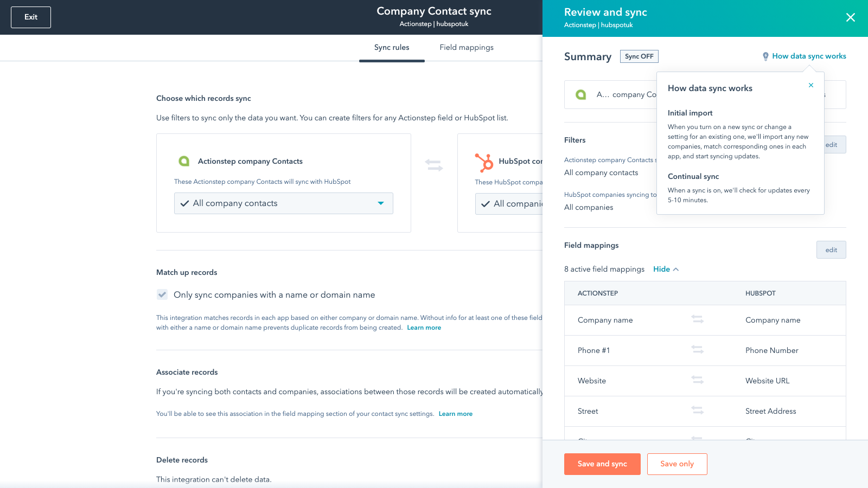Image resolution: width=868 pixels, height=488 pixels.
Task: Click the HubSpot sprocket icon
Action: [484, 163]
